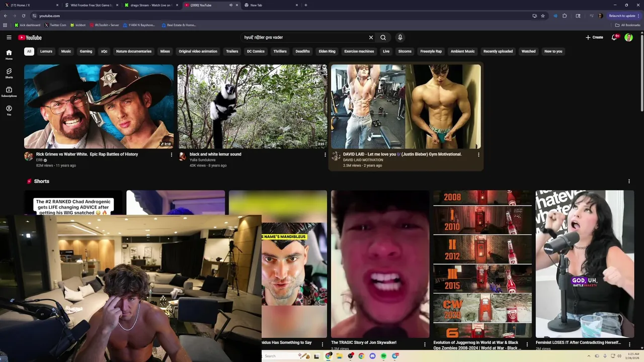
Task: Open site information icon in address bar
Action: click(35, 16)
